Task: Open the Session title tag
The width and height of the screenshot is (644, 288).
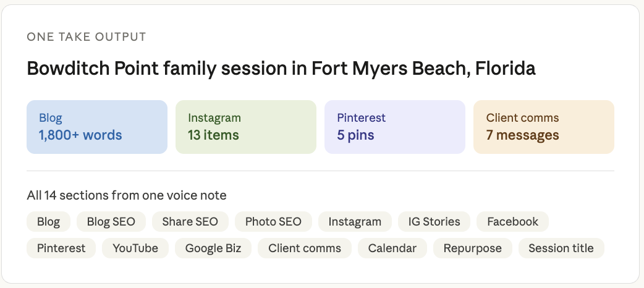Action: click(561, 248)
